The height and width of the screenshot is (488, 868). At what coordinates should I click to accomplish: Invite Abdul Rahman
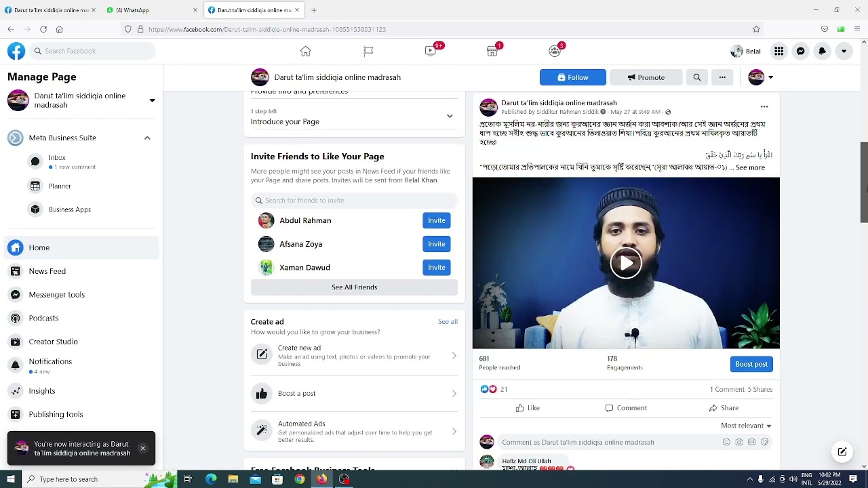click(x=437, y=220)
